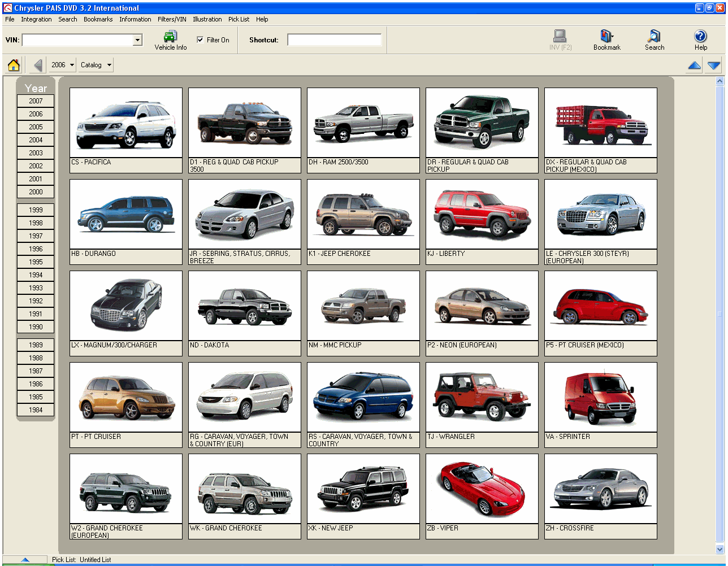Image resolution: width=728 pixels, height=566 pixels.
Task: Open the File menu
Action: pos(10,19)
